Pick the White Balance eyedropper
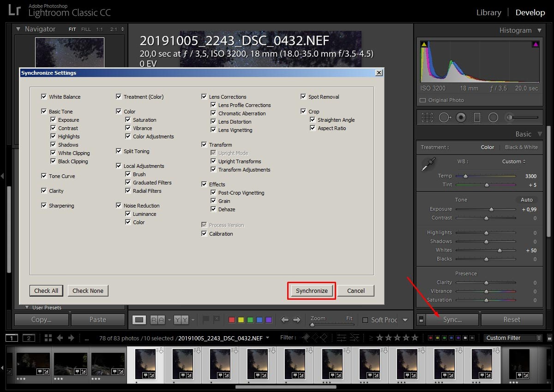The width and height of the screenshot is (554, 392). [428, 165]
